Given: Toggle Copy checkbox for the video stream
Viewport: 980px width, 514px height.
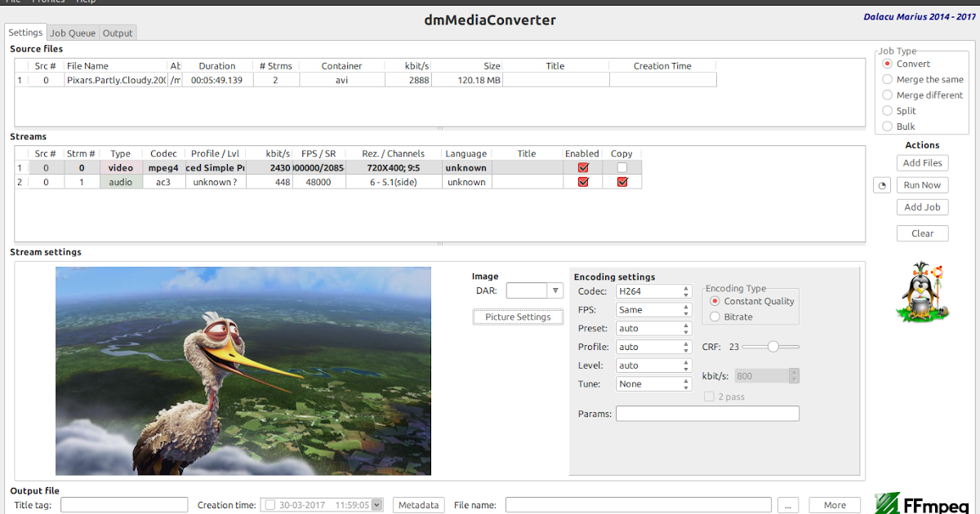Looking at the screenshot, I should (622, 167).
